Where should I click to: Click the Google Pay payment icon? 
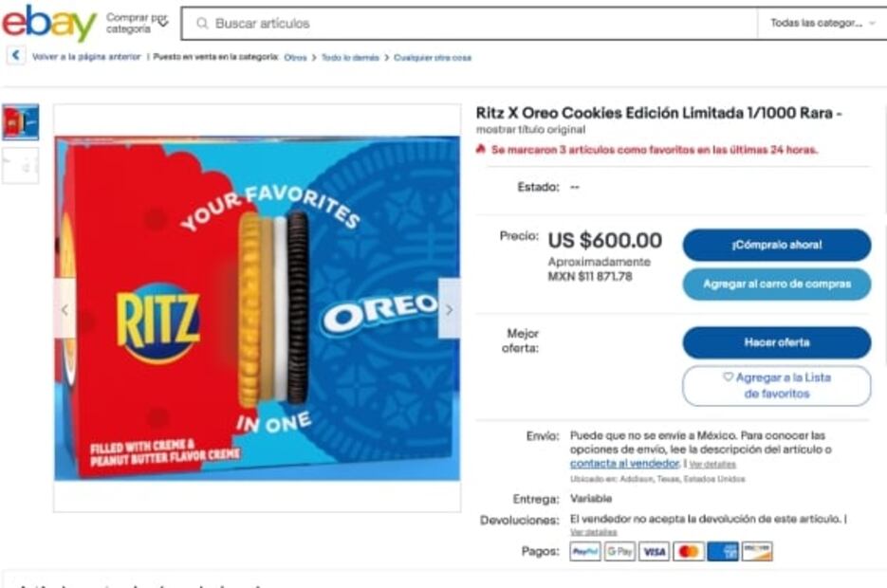click(x=619, y=551)
